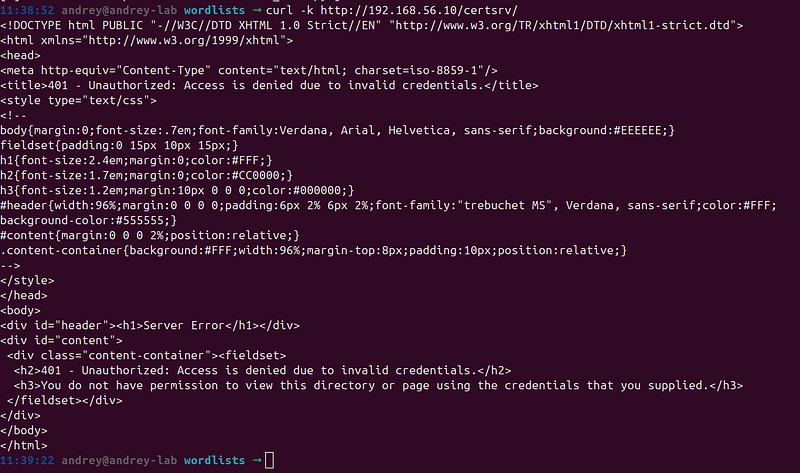
Task: Click the meta http-equiv Content-Type line
Action: (249, 70)
